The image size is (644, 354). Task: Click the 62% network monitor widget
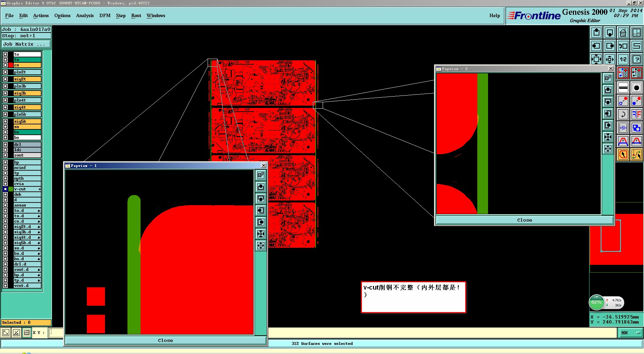(x=606, y=302)
